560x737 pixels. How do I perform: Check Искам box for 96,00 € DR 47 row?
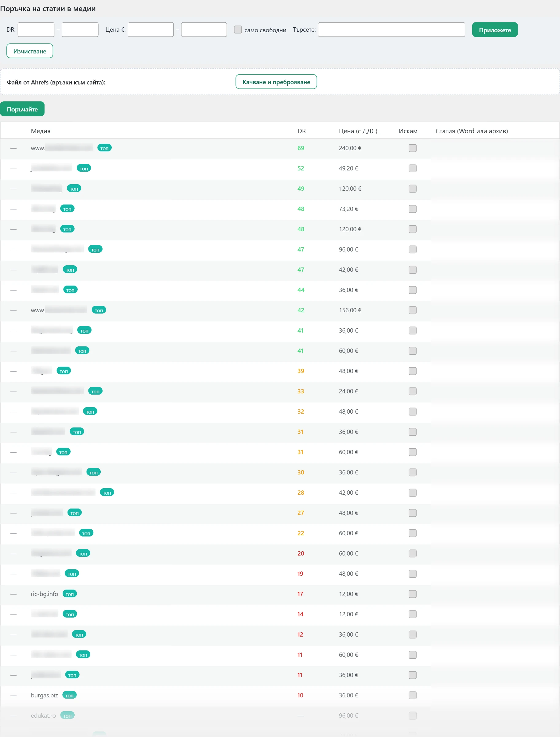(x=412, y=249)
